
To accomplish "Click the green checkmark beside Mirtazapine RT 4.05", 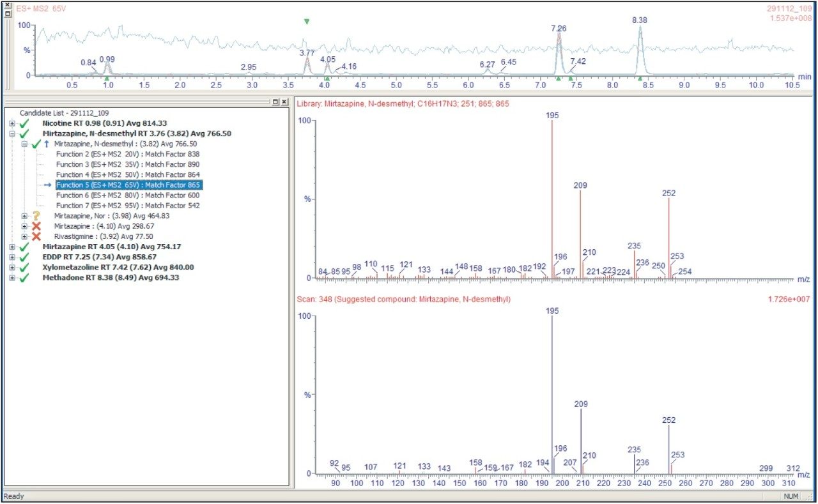I will [x=25, y=247].
